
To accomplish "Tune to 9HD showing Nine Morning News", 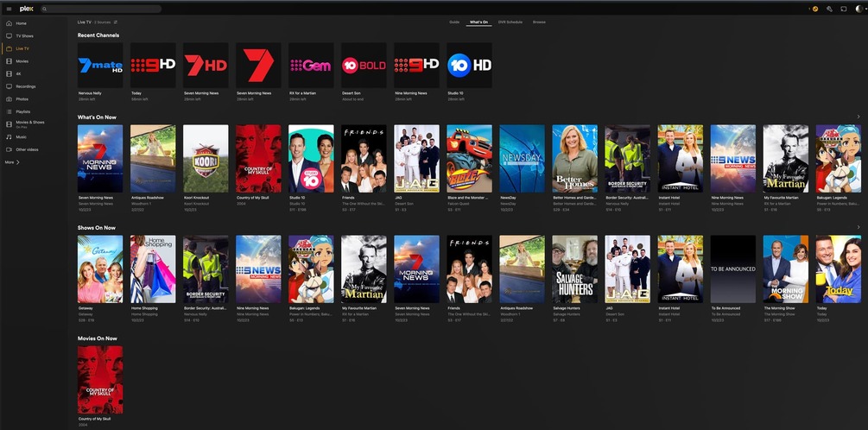I will [417, 66].
